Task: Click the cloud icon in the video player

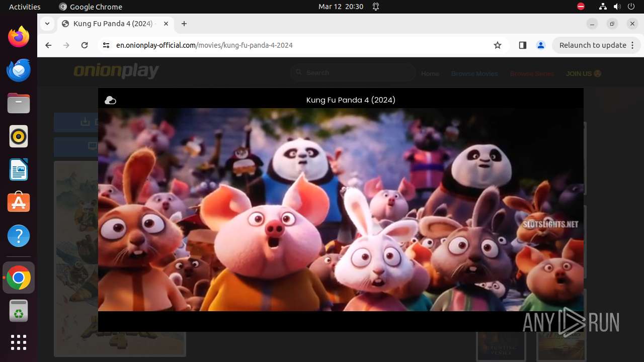Action: coord(110,101)
